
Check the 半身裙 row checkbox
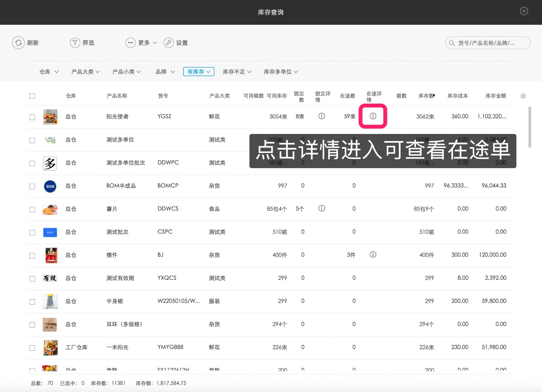coord(32,301)
